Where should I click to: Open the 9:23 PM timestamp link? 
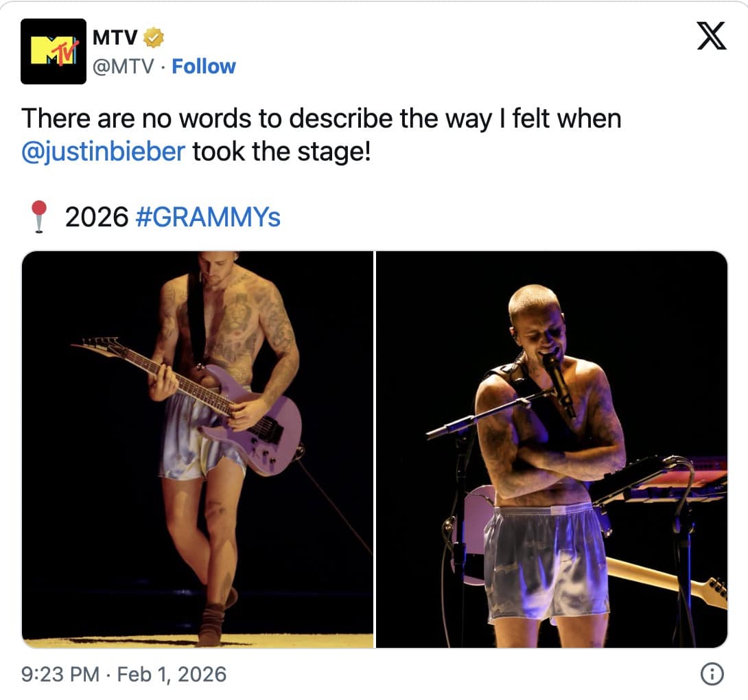coord(60,675)
